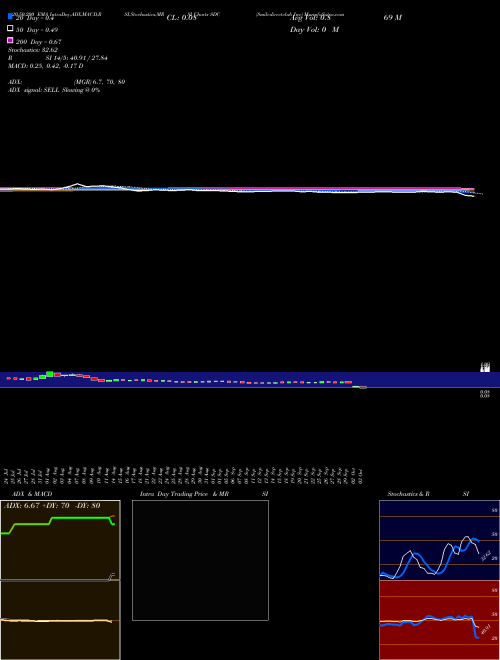Click the green ADX line chart

click(x=60, y=540)
